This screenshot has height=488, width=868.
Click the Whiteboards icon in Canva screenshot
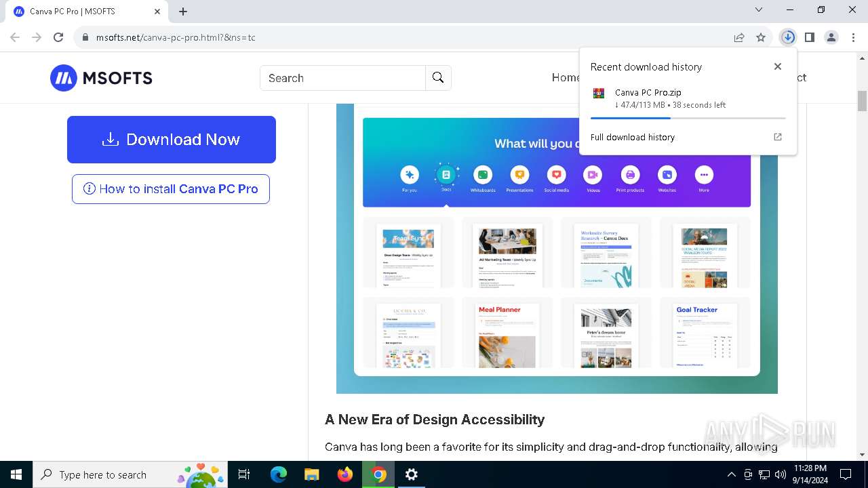tap(483, 175)
